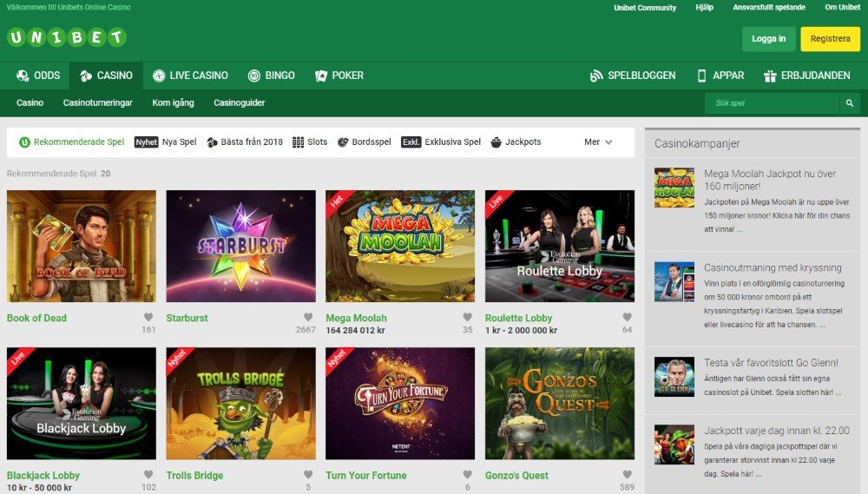Click the Sök spel search field

[773, 103]
